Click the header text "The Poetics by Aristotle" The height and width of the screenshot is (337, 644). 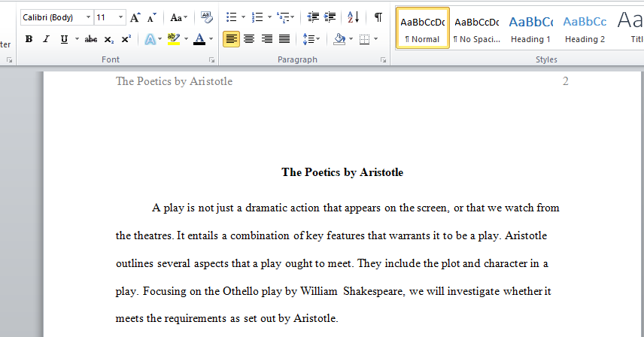coord(174,81)
